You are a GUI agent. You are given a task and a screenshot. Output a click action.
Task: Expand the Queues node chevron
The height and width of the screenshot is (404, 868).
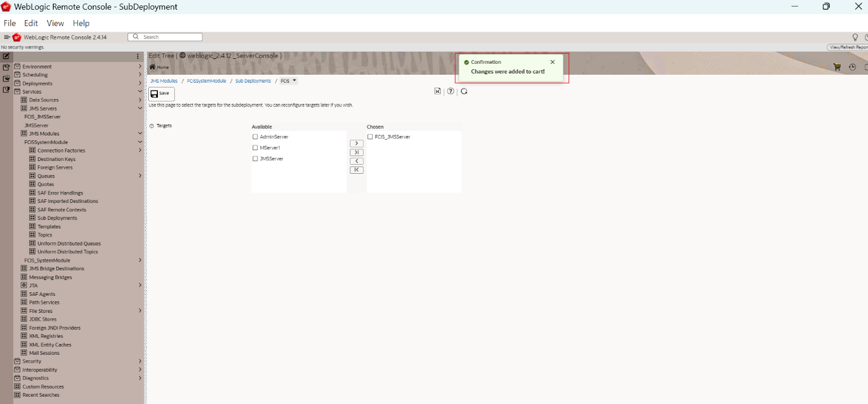(x=140, y=176)
